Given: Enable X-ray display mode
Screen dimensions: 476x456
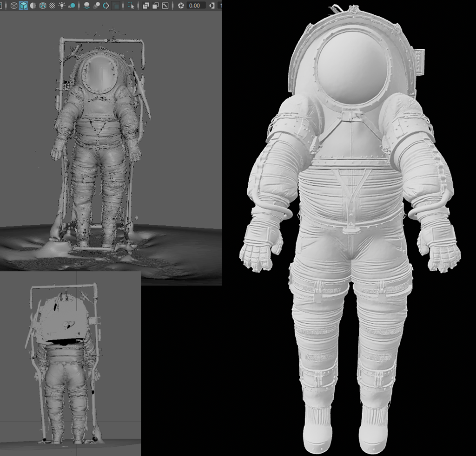Looking at the screenshot, I should [145, 6].
